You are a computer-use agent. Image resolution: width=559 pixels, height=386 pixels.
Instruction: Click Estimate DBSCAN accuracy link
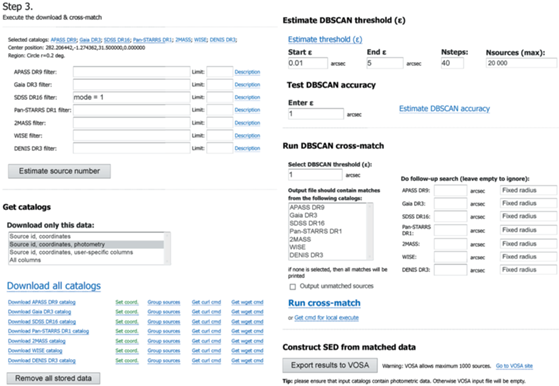click(x=445, y=109)
